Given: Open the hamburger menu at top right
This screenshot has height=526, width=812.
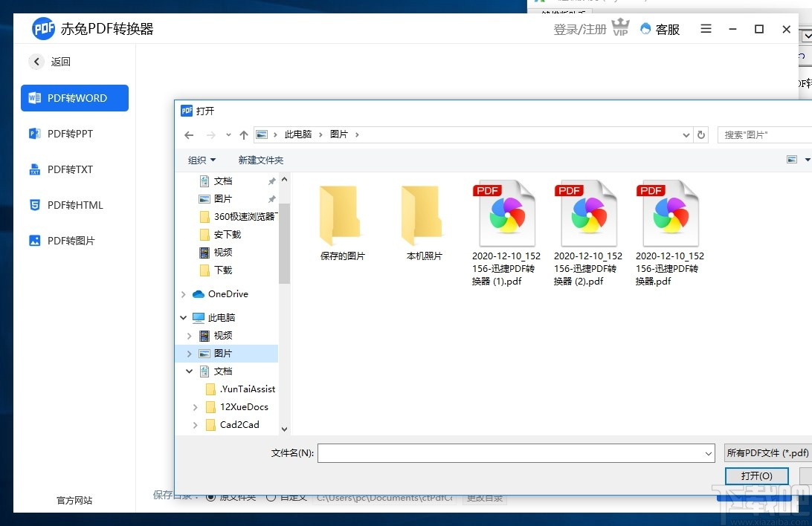Looking at the screenshot, I should [705, 29].
